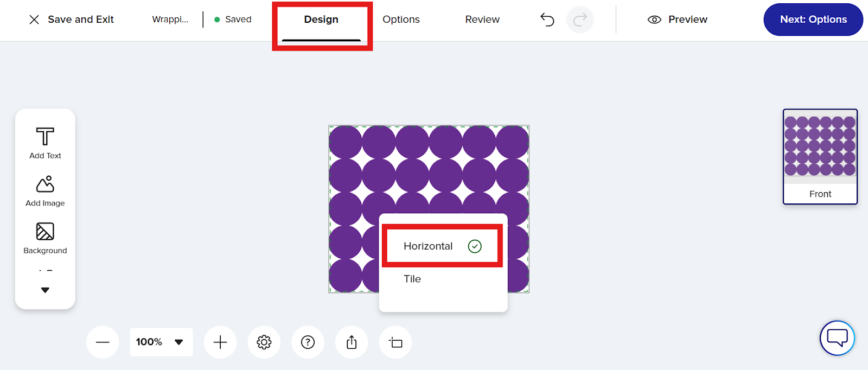Open the chat support bubble
The width and height of the screenshot is (868, 370).
837,338
